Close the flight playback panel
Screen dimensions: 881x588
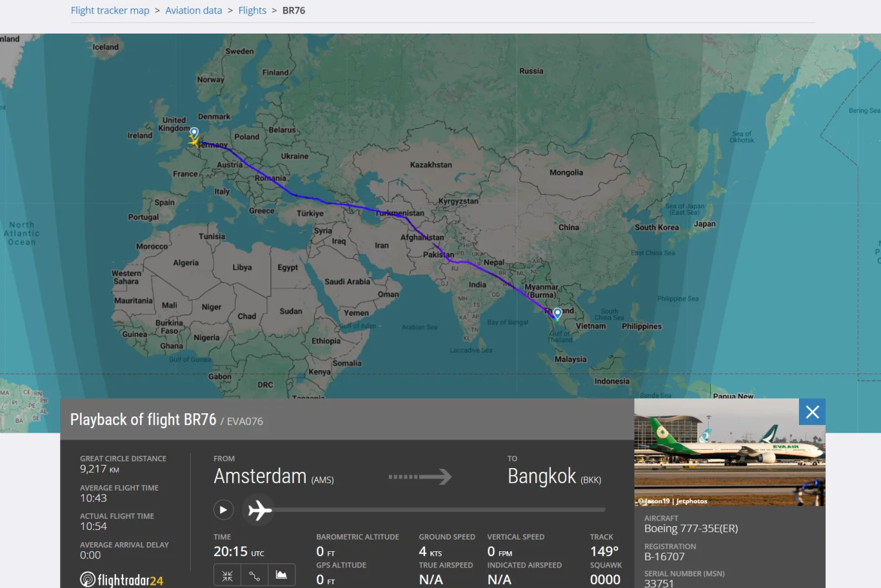(x=812, y=412)
